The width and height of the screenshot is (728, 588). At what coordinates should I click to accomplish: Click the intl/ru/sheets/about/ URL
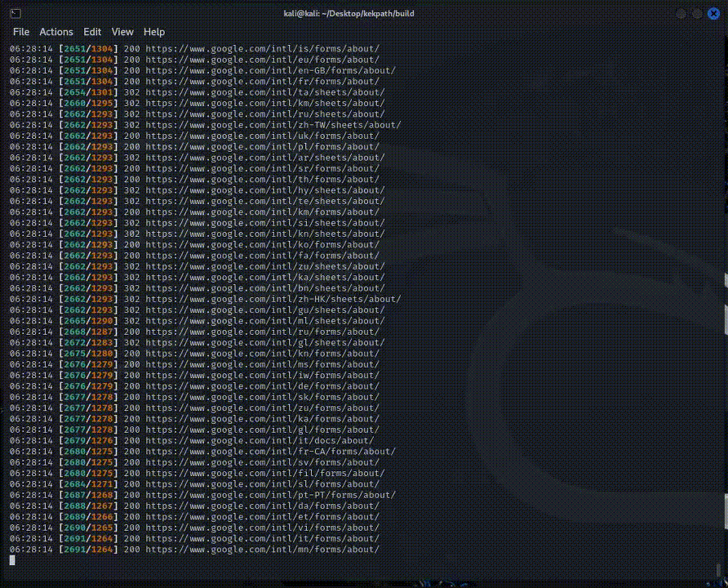point(265,114)
